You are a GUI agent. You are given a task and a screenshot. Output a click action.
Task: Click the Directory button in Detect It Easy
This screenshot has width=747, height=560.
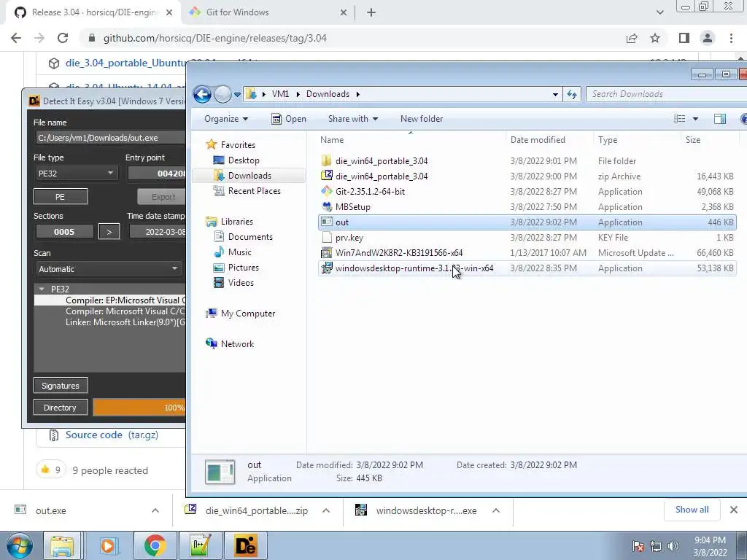pos(61,407)
